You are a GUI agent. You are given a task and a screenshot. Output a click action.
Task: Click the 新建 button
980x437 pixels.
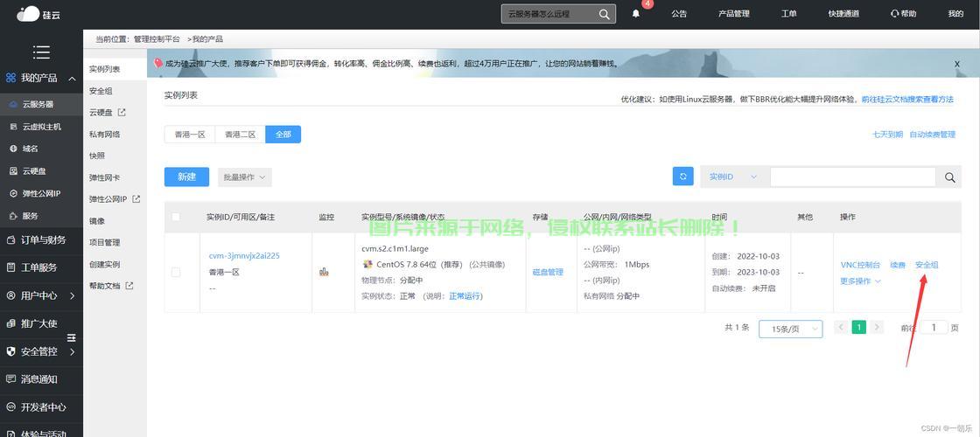(187, 177)
